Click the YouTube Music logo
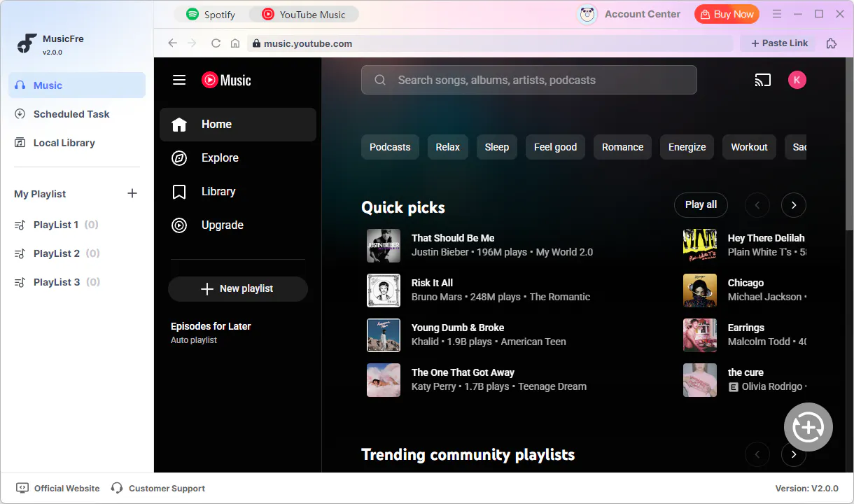Screen dimensions: 854x504 pos(226,80)
